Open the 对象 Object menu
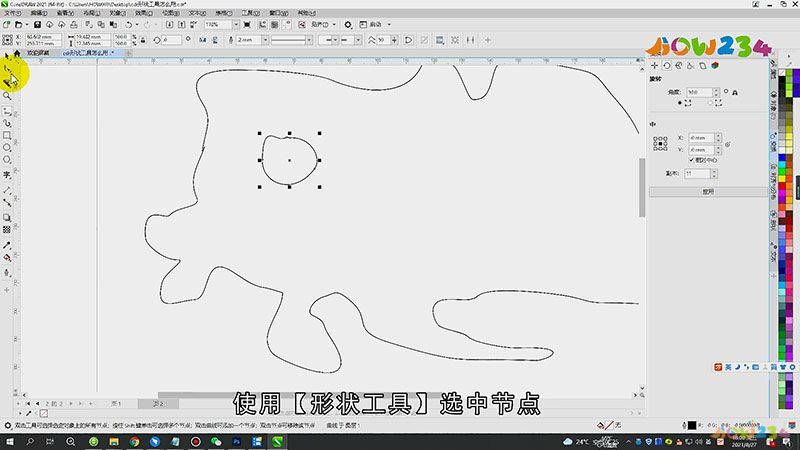The image size is (800, 450). click(x=117, y=13)
